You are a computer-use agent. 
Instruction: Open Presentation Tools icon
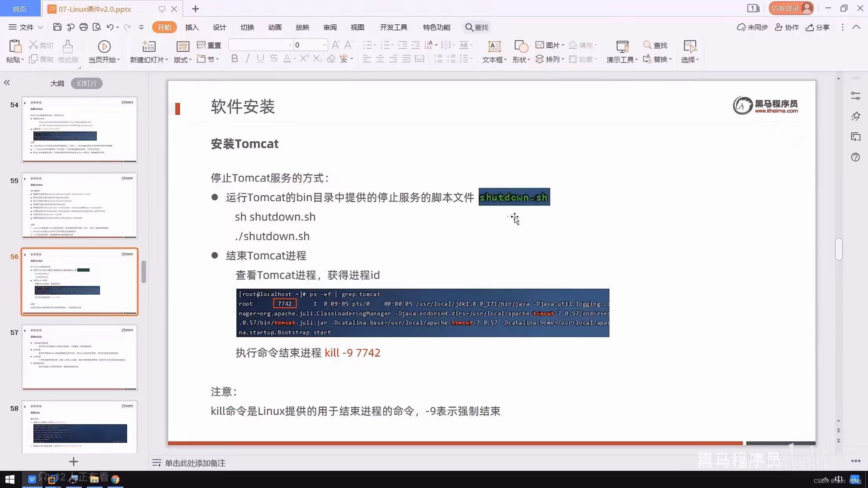pos(622,46)
